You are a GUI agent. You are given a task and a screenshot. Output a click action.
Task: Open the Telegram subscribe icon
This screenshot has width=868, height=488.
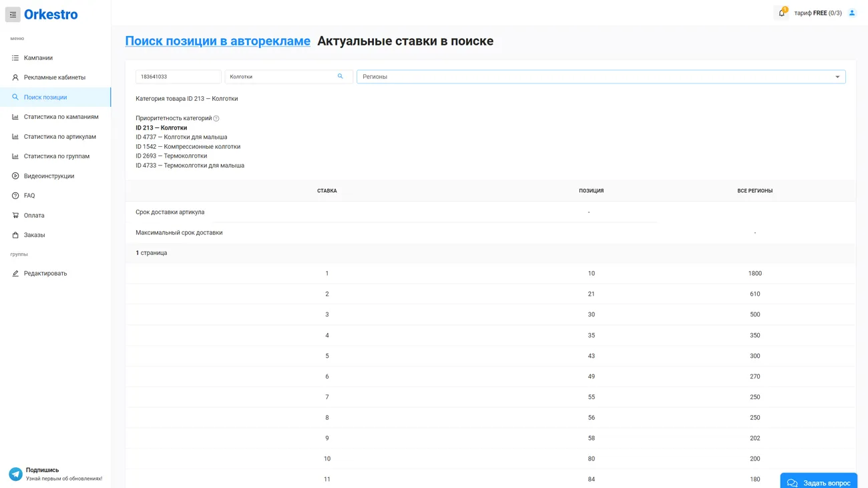coord(15,474)
